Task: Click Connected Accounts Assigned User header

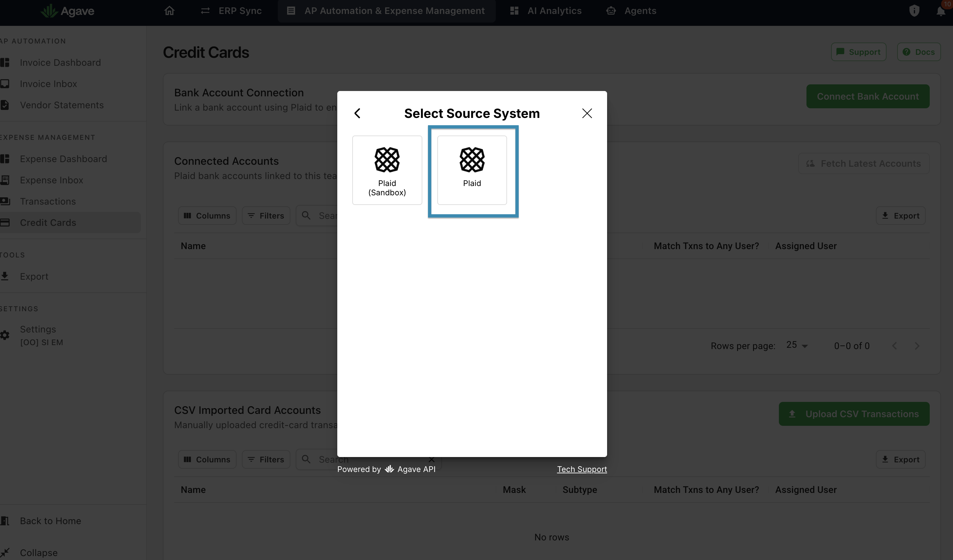Action: 805,246
